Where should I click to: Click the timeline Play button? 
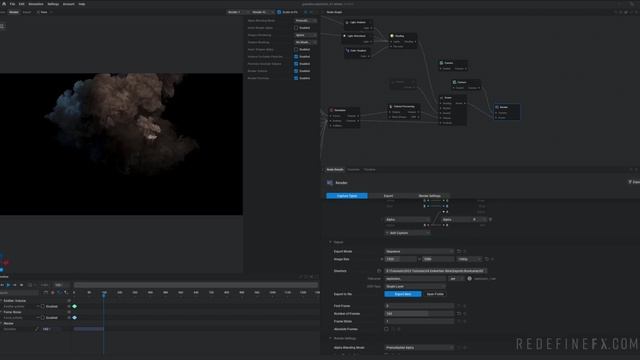pyautogui.click(x=8, y=285)
